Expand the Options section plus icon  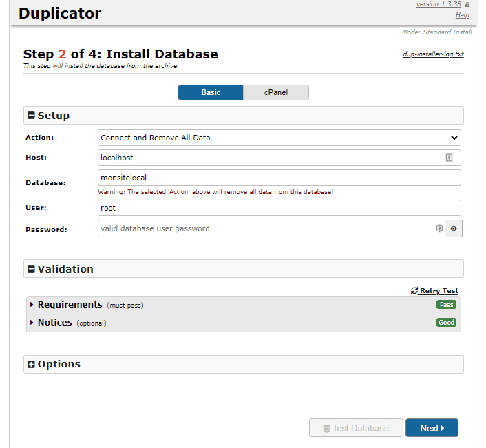coord(31,364)
